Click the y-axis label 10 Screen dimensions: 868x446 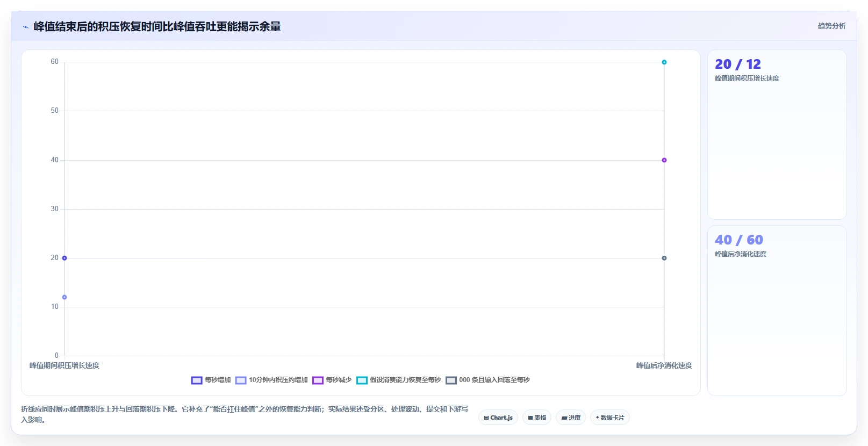[55, 307]
